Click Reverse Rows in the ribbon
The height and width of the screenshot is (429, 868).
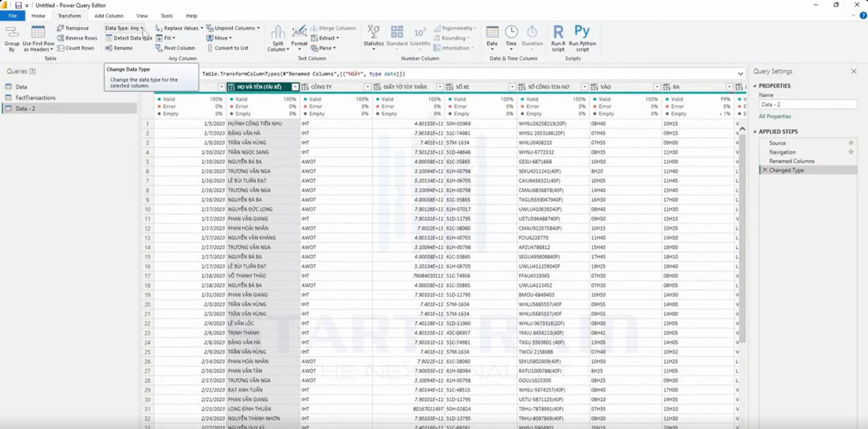77,38
